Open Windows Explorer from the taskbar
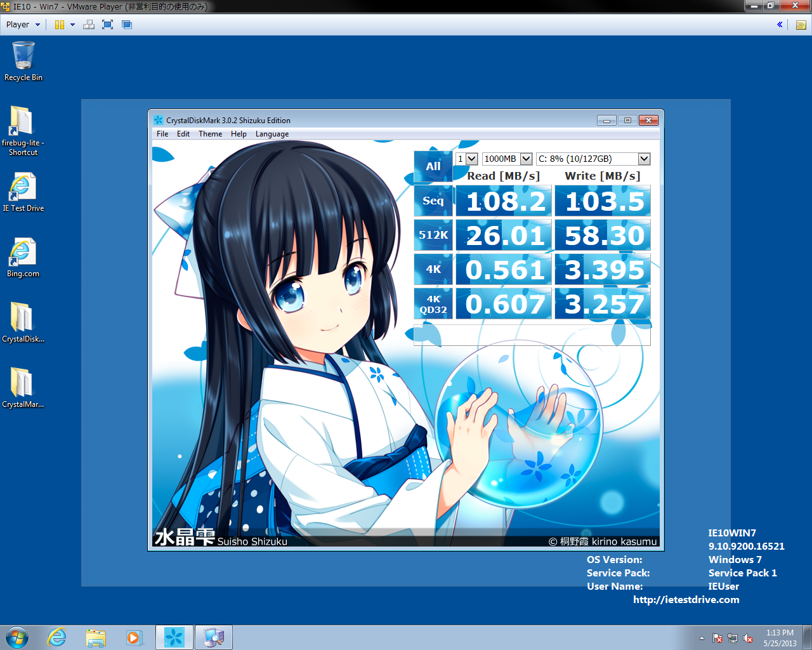This screenshot has width=812, height=650. point(96,637)
